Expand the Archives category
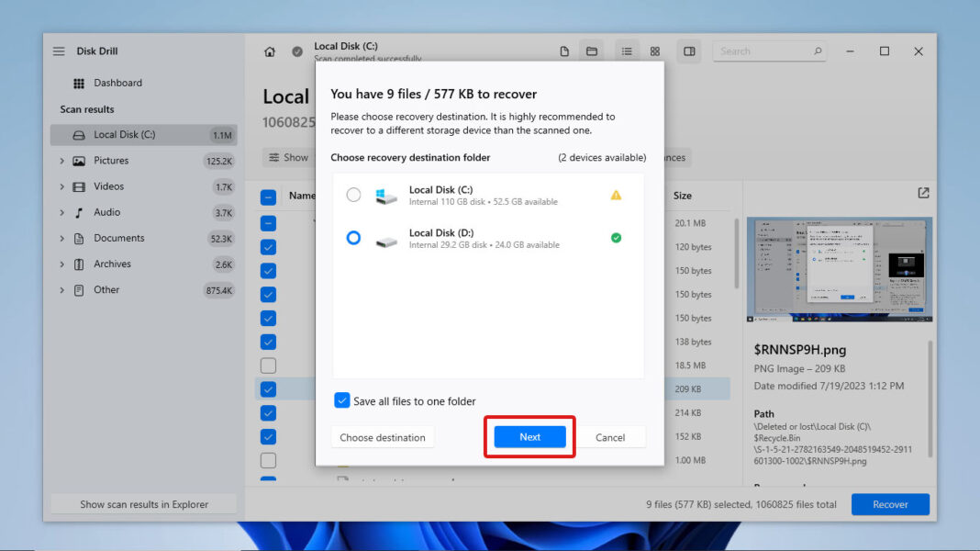980x551 pixels. 61,264
